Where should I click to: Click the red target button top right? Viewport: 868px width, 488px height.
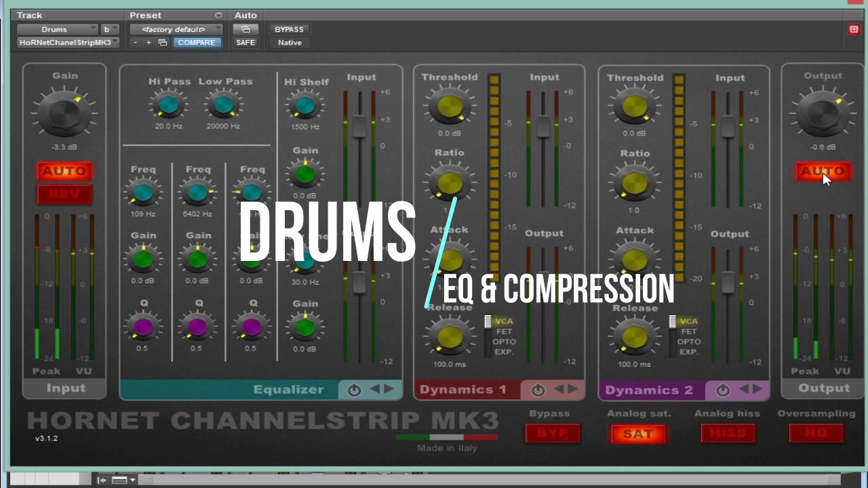854,29
